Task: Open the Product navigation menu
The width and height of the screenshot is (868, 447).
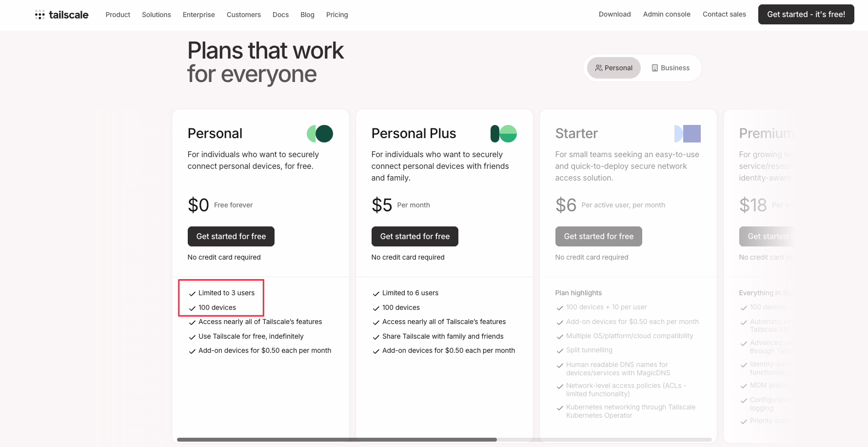Action: (x=118, y=15)
